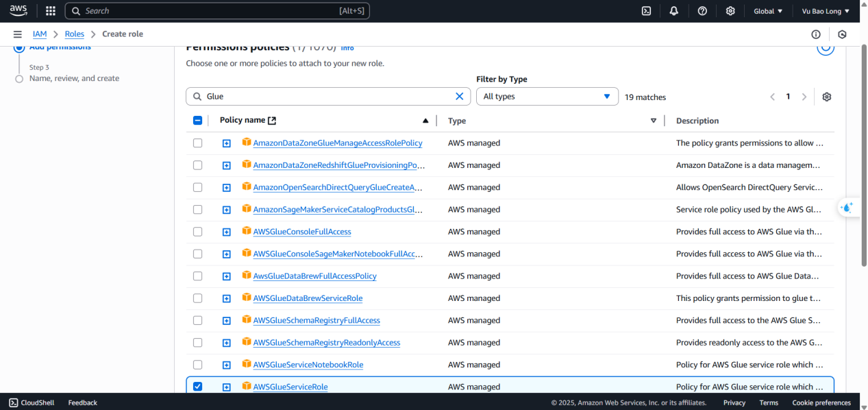Open the AWS services grid menu
The image size is (868, 410).
50,11
